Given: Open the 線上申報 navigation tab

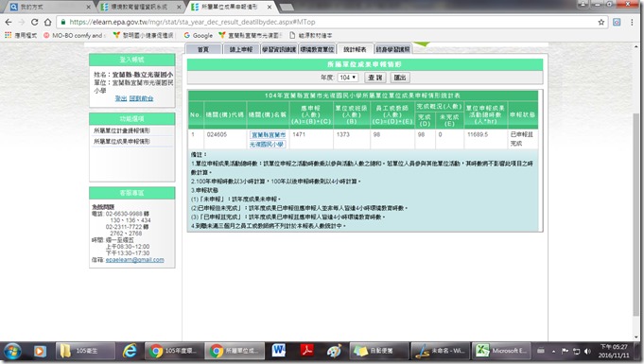Looking at the screenshot, I should pyautogui.click(x=241, y=49).
